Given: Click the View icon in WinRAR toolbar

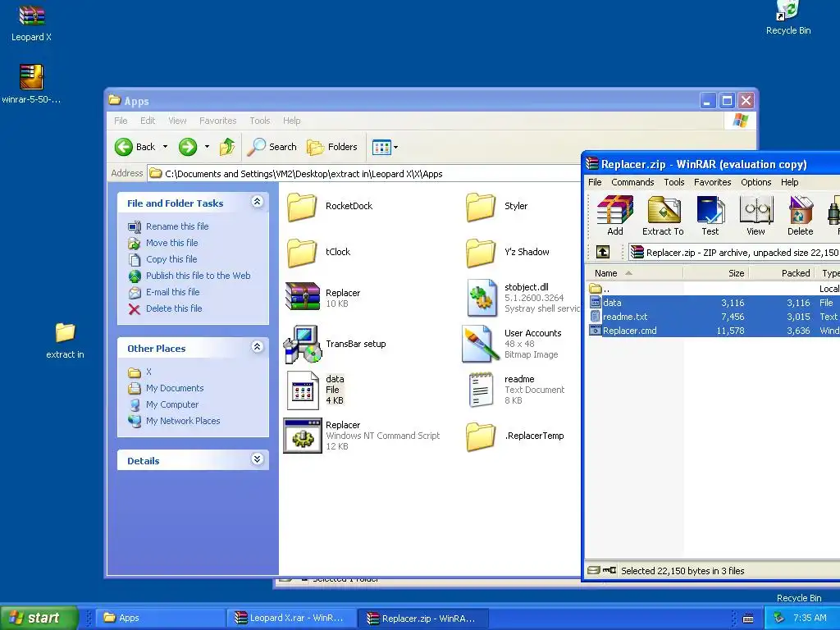Looking at the screenshot, I should tap(756, 216).
